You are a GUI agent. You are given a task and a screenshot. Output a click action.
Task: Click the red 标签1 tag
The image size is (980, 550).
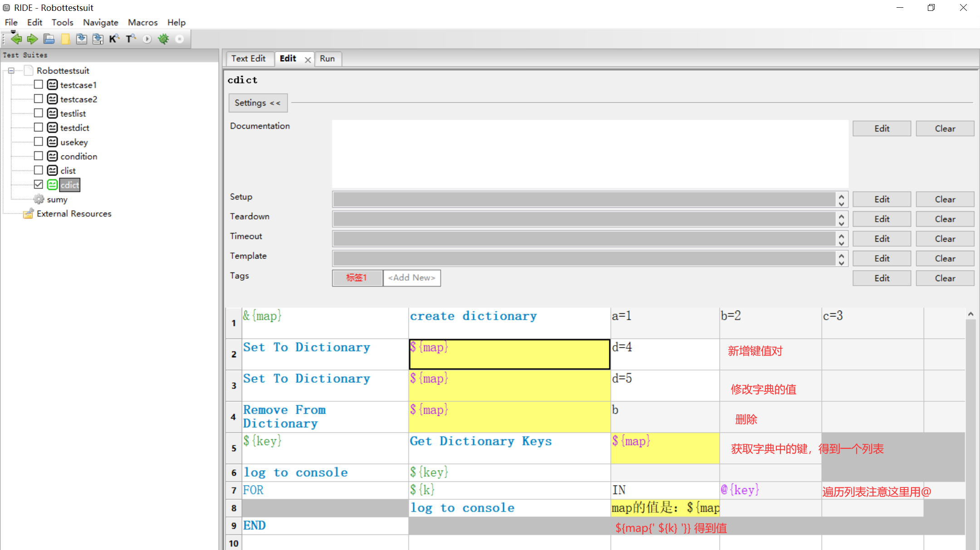pyautogui.click(x=357, y=277)
